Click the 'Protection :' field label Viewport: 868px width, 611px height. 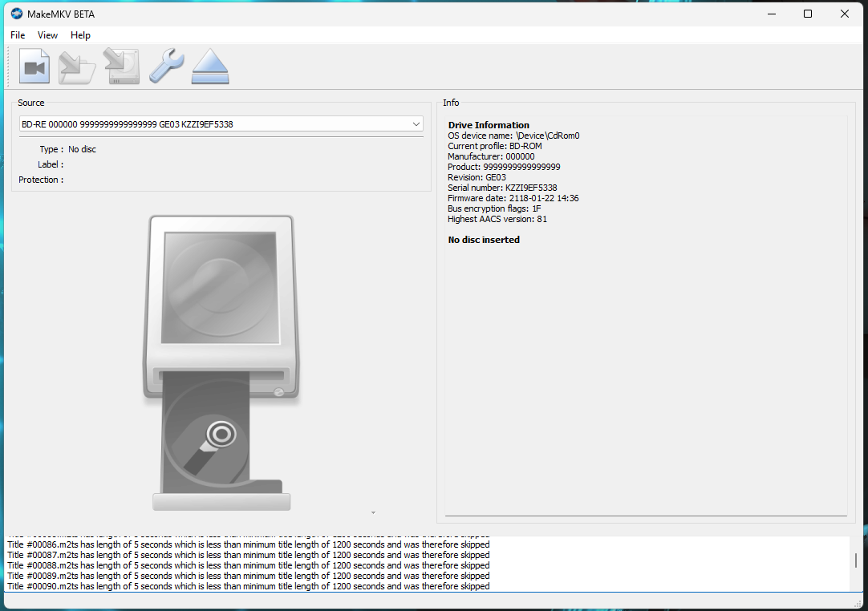tap(41, 180)
